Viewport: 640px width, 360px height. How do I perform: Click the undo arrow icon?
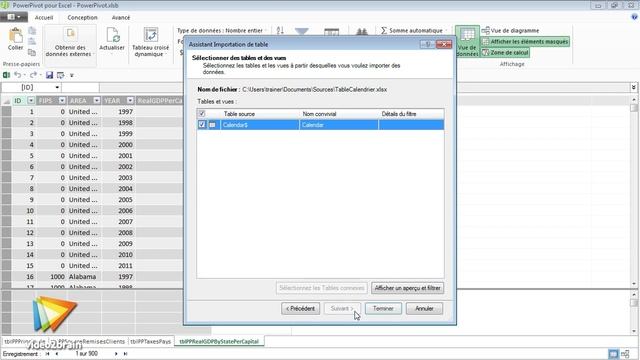pos(18,75)
